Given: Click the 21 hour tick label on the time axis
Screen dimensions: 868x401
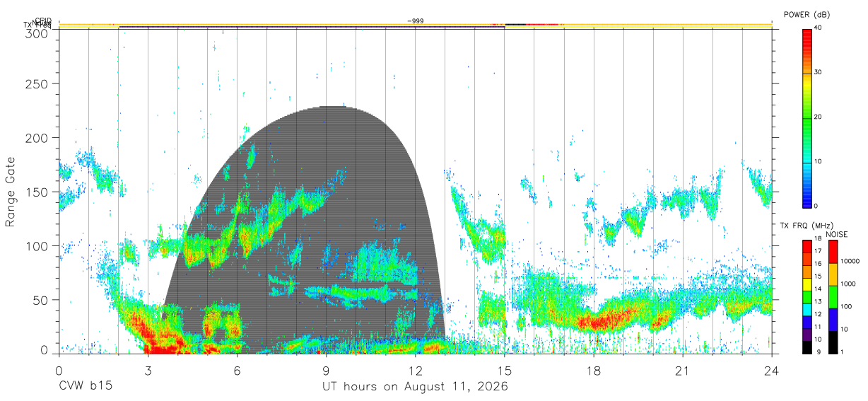Looking at the screenshot, I should tap(682, 370).
